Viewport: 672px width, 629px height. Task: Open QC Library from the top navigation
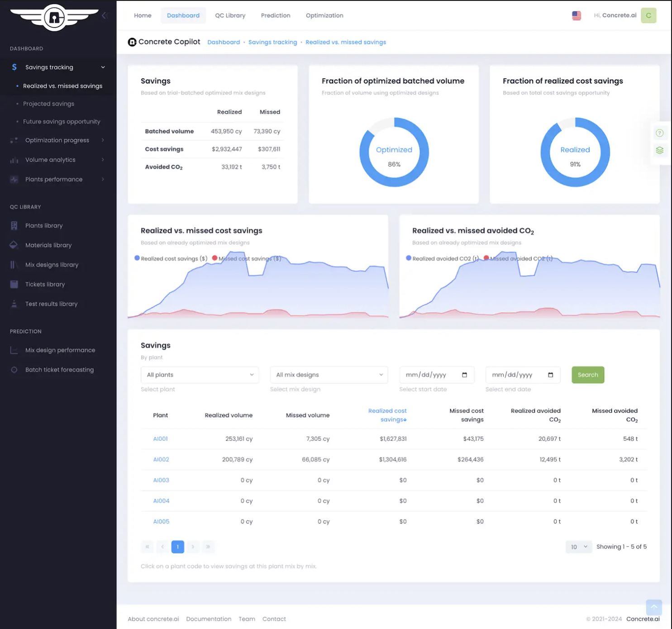tap(230, 15)
